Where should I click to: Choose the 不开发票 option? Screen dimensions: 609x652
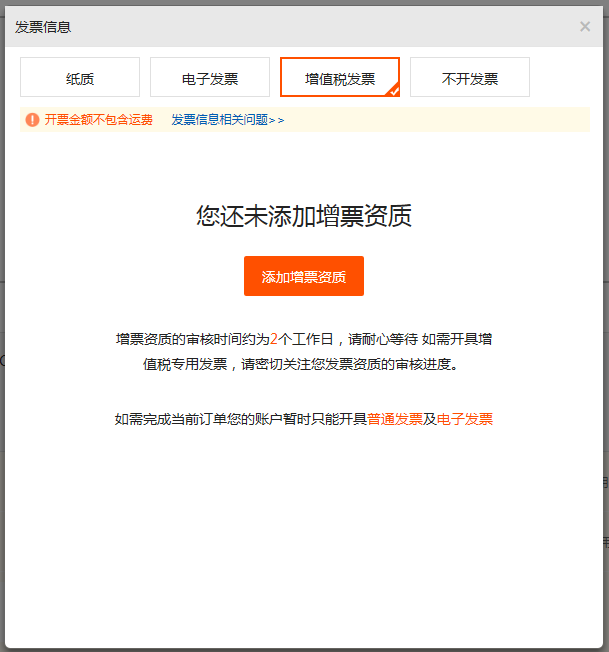(x=470, y=78)
